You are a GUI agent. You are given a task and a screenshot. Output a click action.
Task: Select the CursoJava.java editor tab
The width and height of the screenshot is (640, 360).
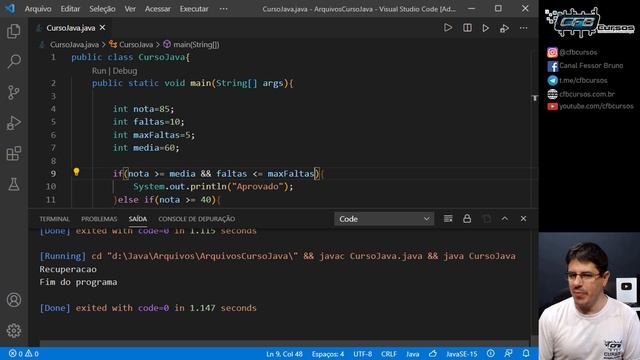[x=71, y=28]
